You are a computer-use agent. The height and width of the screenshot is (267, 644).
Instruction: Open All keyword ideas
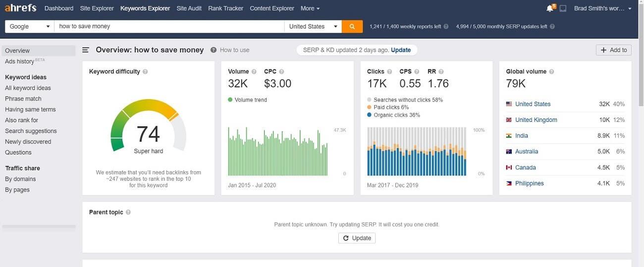(x=28, y=88)
